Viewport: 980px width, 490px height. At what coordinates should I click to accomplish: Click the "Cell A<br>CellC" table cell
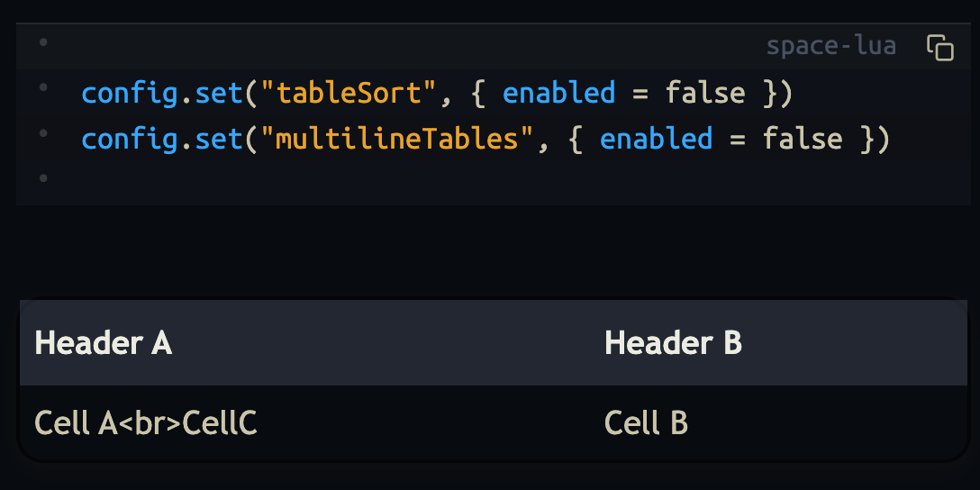(x=146, y=422)
